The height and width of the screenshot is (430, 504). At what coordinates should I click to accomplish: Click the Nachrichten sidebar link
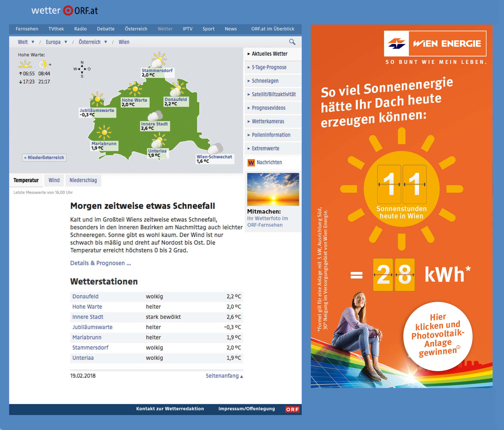[269, 162]
